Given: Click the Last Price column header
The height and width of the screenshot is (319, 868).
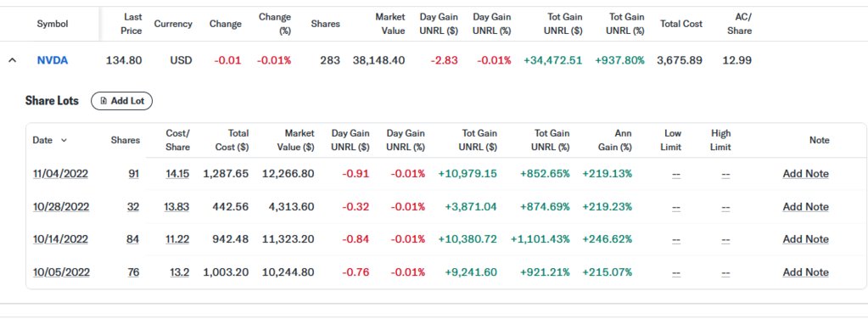Looking at the screenshot, I should click(132, 24).
